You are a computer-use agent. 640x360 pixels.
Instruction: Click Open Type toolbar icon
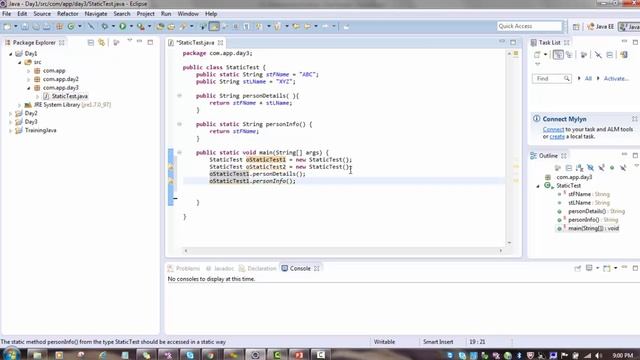click(160, 27)
